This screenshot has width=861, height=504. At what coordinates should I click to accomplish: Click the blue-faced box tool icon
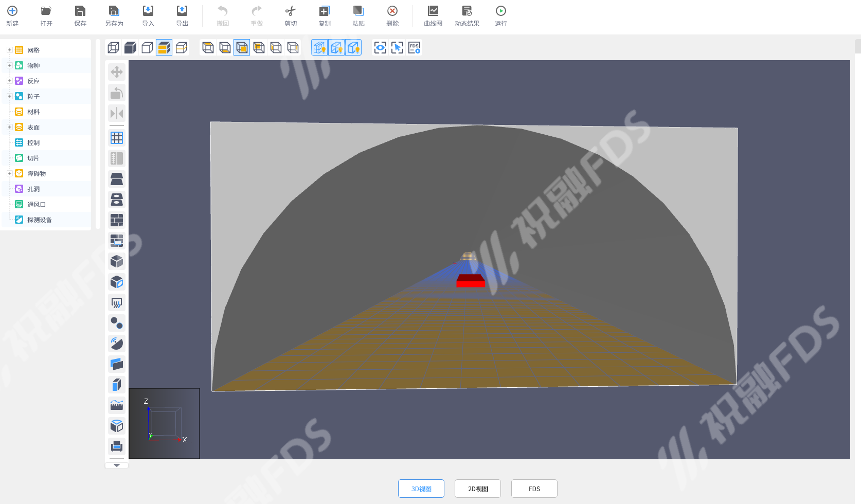[117, 385]
